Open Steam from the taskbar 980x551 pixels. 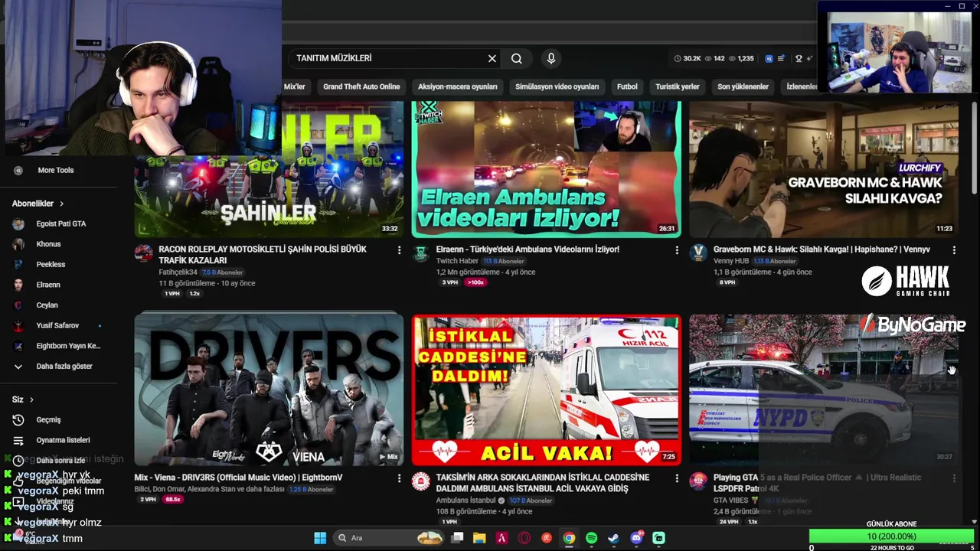pyautogui.click(x=613, y=538)
